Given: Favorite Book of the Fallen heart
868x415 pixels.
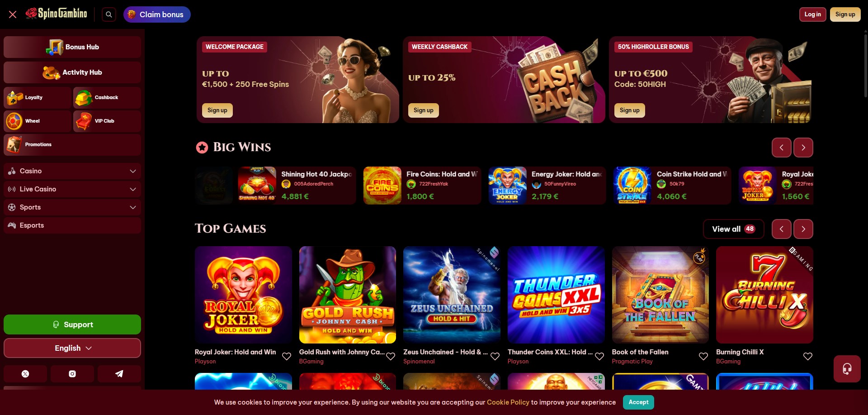Looking at the screenshot, I should pos(703,356).
